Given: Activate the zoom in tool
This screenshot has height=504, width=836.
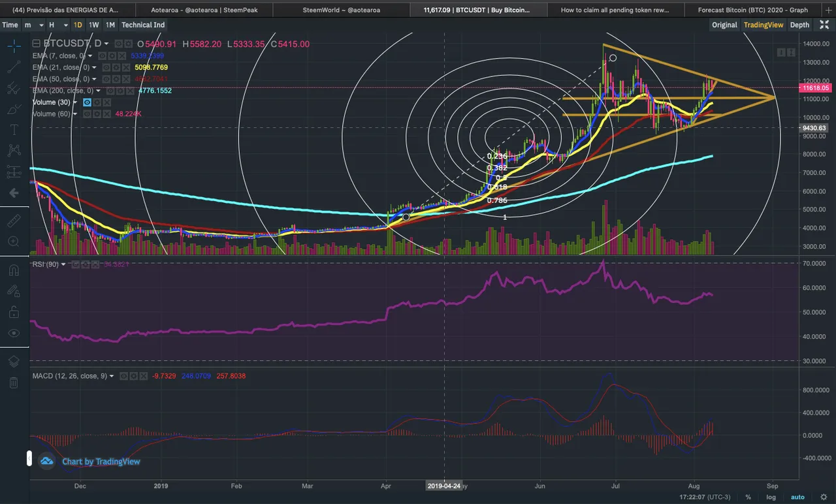Looking at the screenshot, I should pyautogui.click(x=14, y=242).
